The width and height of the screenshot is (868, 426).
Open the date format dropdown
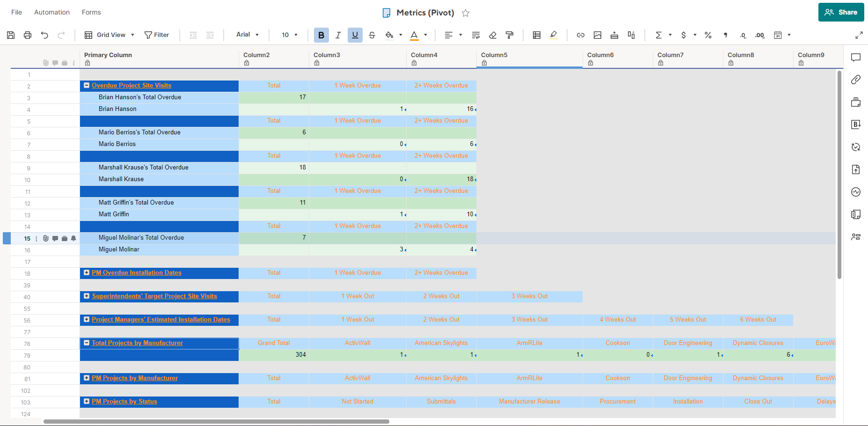pos(782,35)
